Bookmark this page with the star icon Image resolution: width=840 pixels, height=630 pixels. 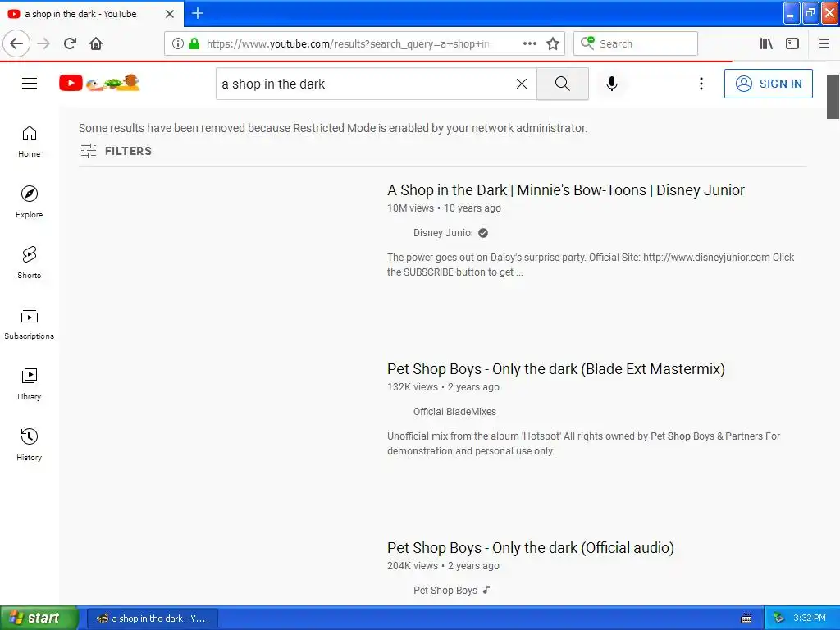[553, 43]
